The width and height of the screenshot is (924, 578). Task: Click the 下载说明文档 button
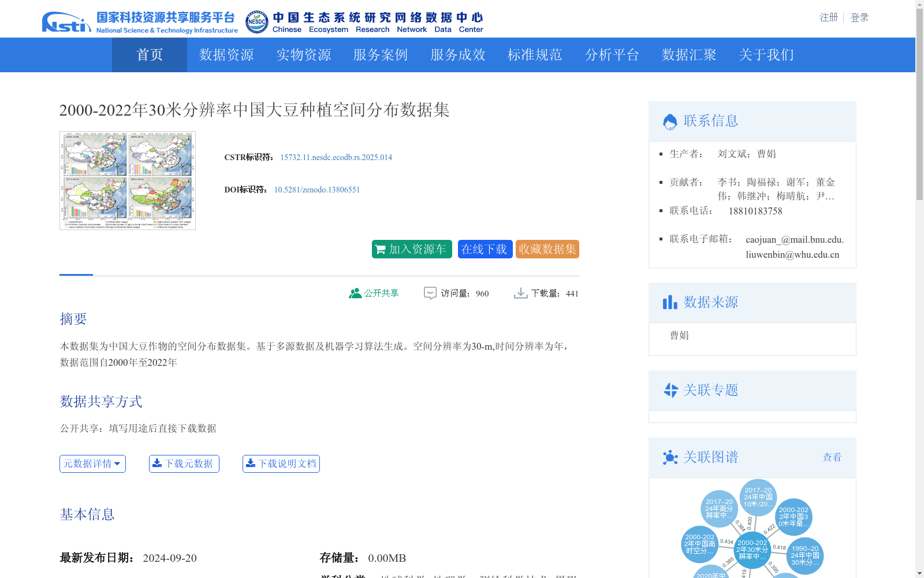tap(281, 464)
